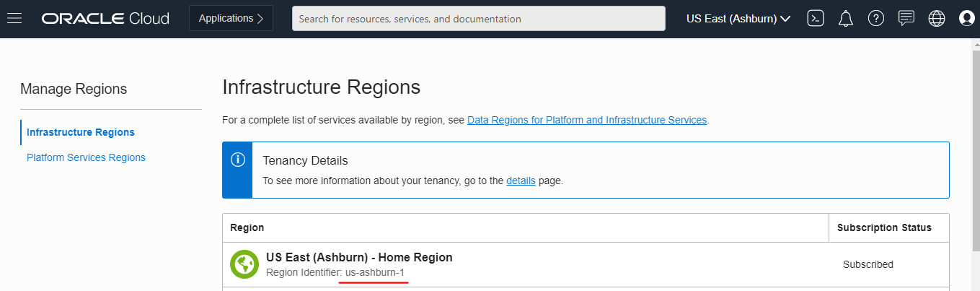Click the Tenancy Details info icon
The height and width of the screenshot is (291, 980).
(x=237, y=160)
